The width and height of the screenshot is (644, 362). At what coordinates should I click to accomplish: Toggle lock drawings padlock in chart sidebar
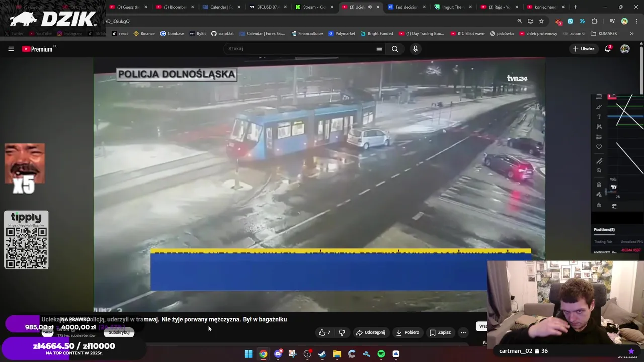pyautogui.click(x=599, y=205)
